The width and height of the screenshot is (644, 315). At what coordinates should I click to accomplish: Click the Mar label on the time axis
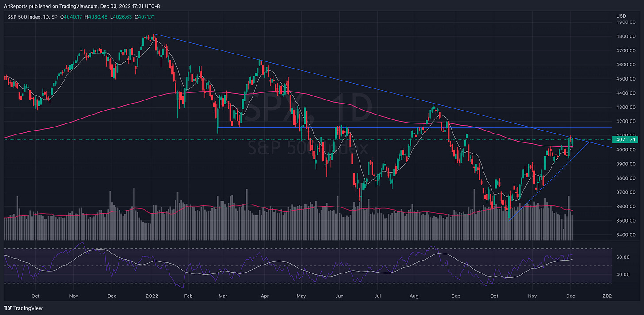[223, 296]
